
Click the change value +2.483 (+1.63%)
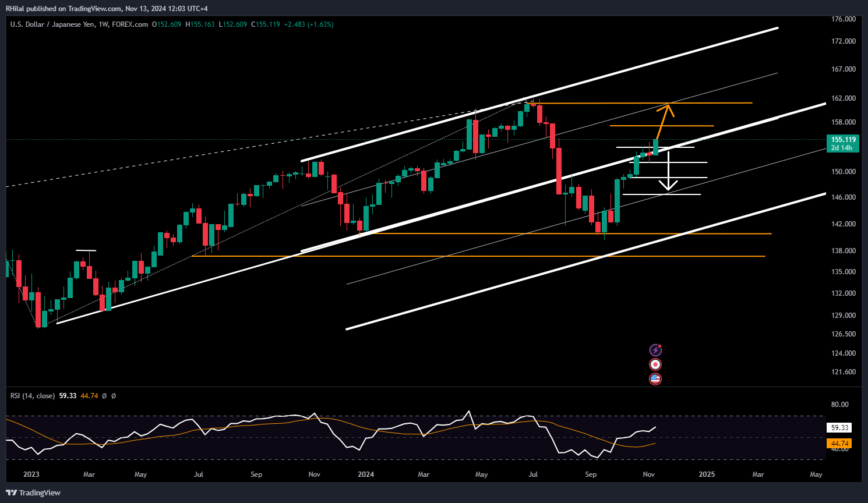[x=309, y=24]
